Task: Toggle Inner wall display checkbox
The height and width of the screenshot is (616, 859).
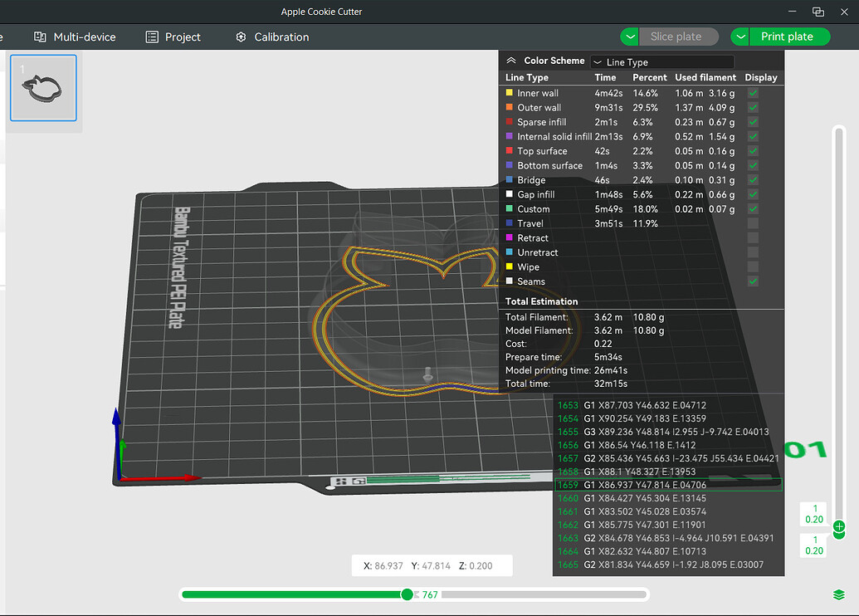Action: [754, 93]
